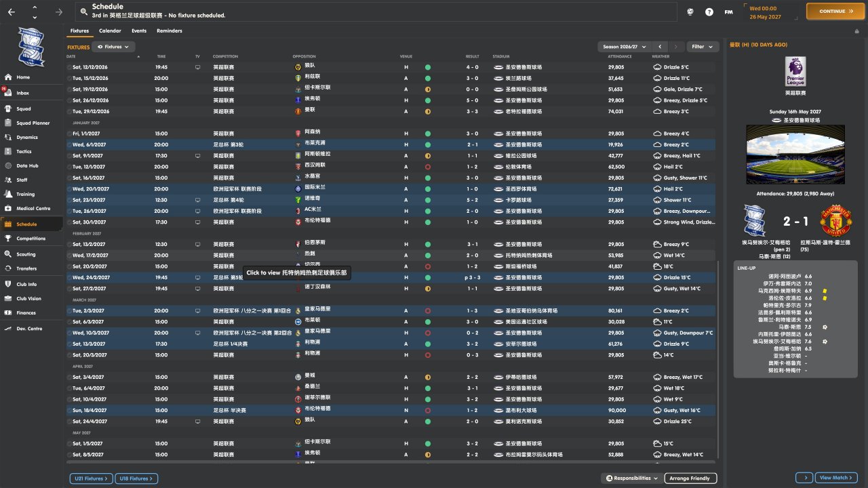
Task: Click the FM menu icon
Action: tap(728, 12)
